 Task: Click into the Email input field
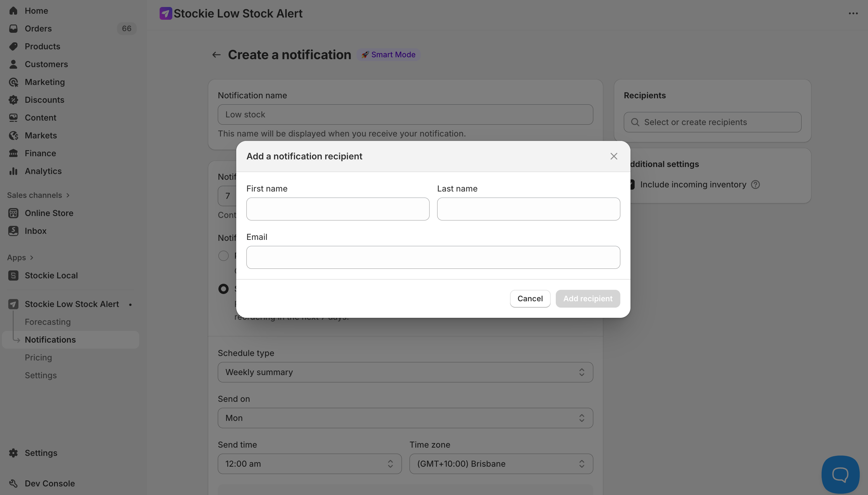tap(433, 257)
